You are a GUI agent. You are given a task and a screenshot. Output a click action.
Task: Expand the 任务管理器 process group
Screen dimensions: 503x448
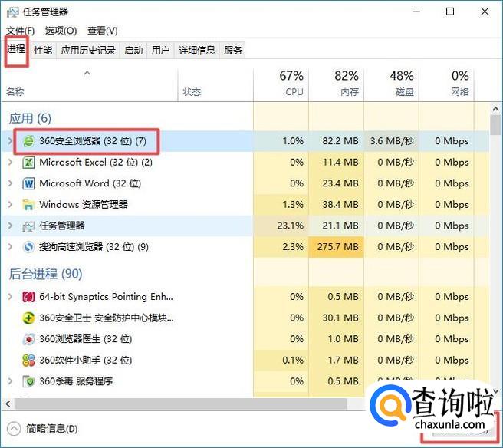10,226
